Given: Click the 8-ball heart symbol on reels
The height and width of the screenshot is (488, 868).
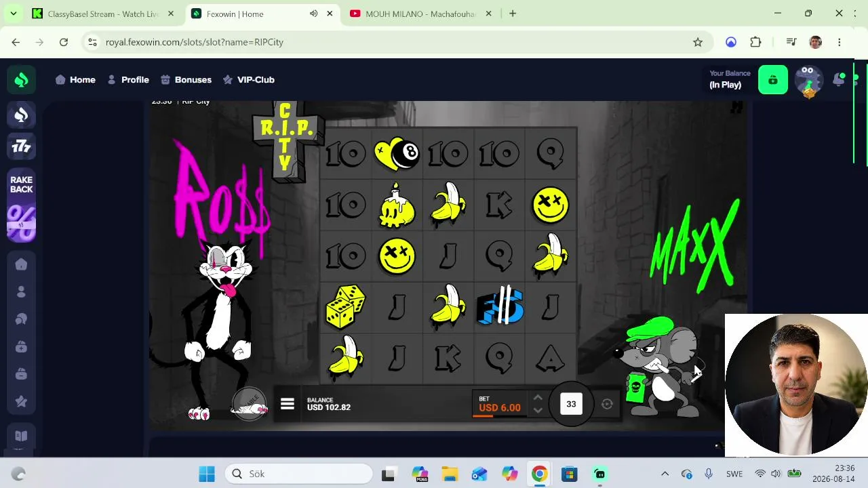Looking at the screenshot, I should pos(397,154).
